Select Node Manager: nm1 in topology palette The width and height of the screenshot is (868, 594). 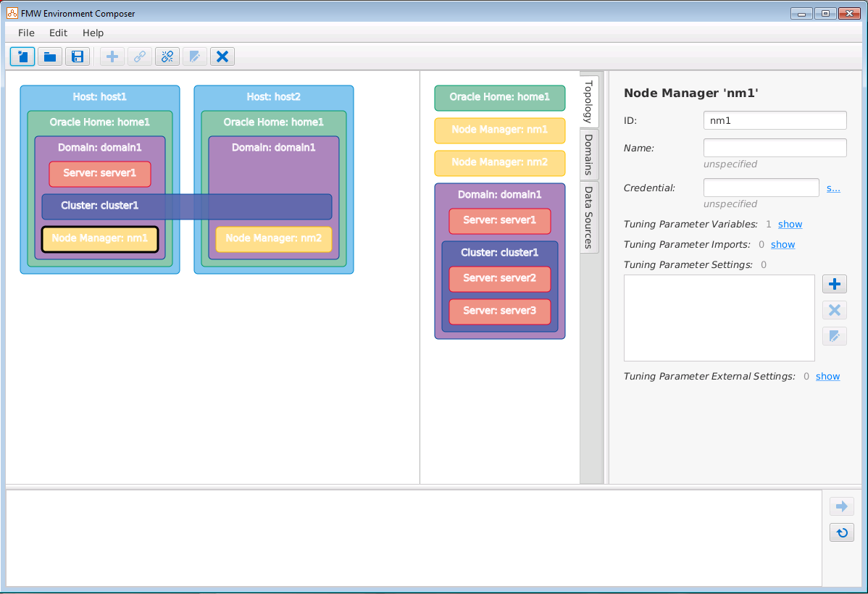pos(500,130)
